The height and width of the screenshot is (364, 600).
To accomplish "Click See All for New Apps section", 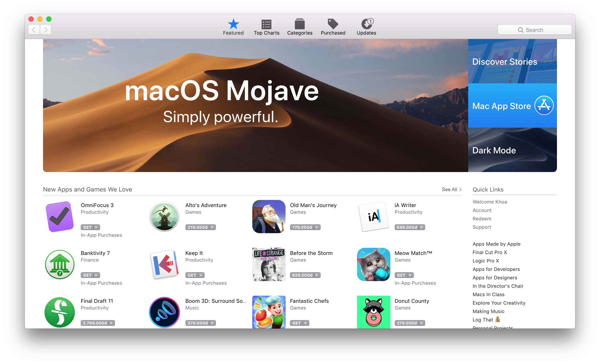I will pos(452,189).
